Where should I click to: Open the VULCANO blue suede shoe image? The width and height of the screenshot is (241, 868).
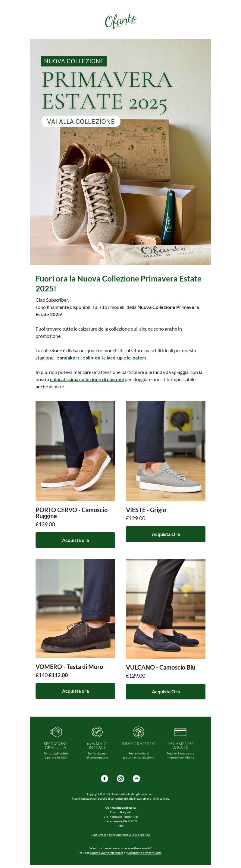[x=165, y=608]
